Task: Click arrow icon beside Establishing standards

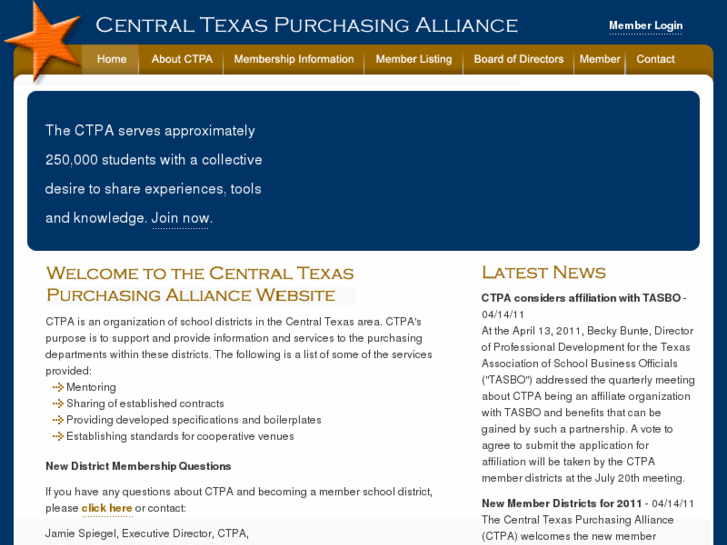Action: [57, 436]
